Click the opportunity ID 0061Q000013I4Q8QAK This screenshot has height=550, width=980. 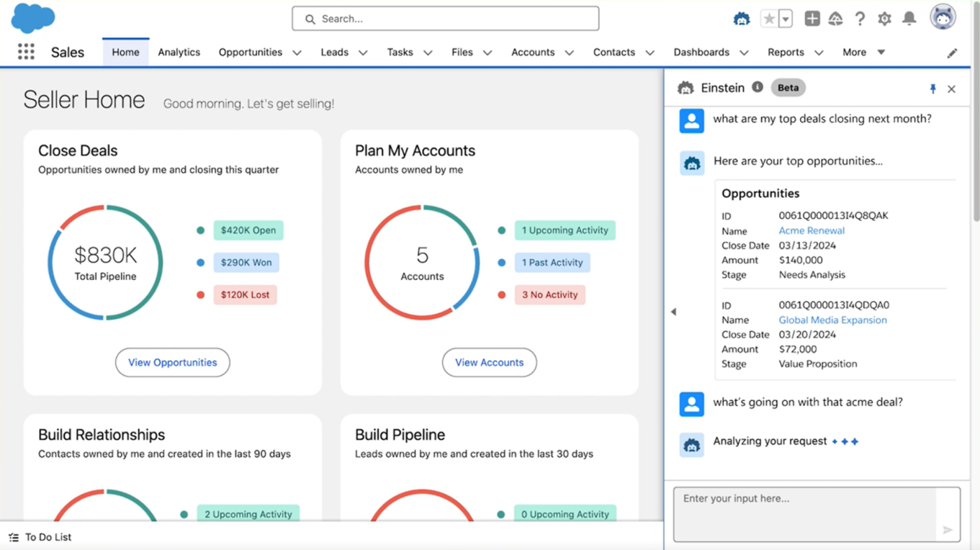(x=833, y=216)
